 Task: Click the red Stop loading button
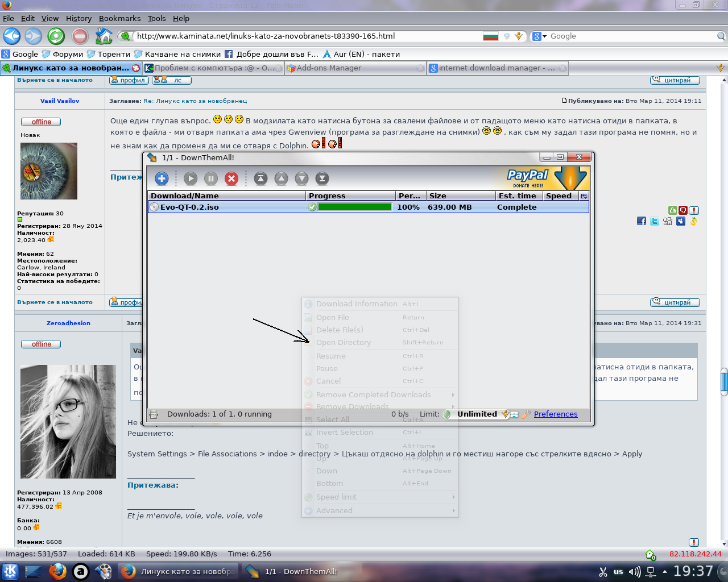click(80, 36)
